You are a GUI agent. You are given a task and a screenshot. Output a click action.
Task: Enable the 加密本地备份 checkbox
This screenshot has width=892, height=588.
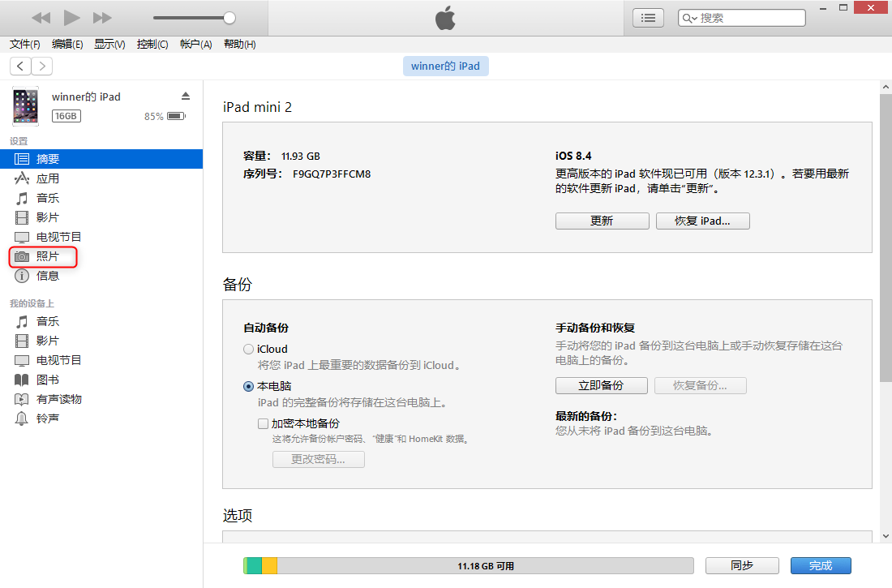263,423
